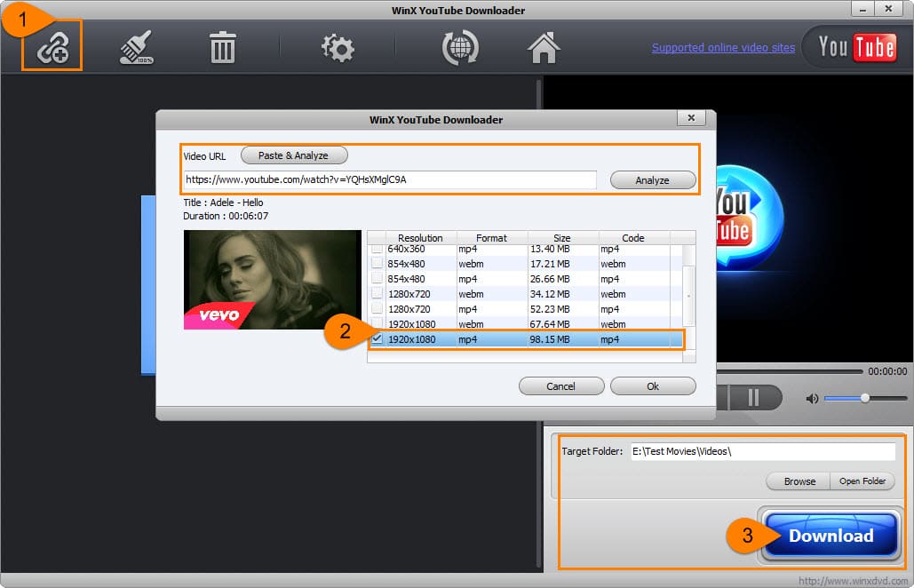Check the 1280x720 webm row checkbox
Image resolution: width=914 pixels, height=588 pixels.
(377, 294)
